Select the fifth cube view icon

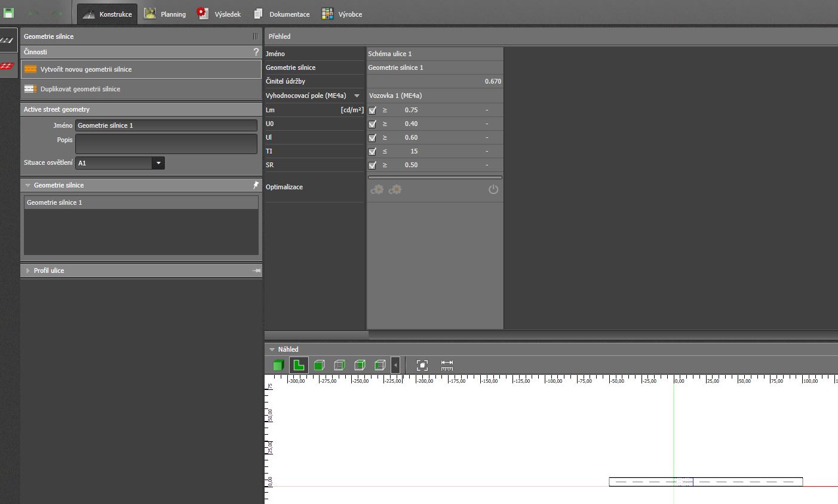[360, 365]
